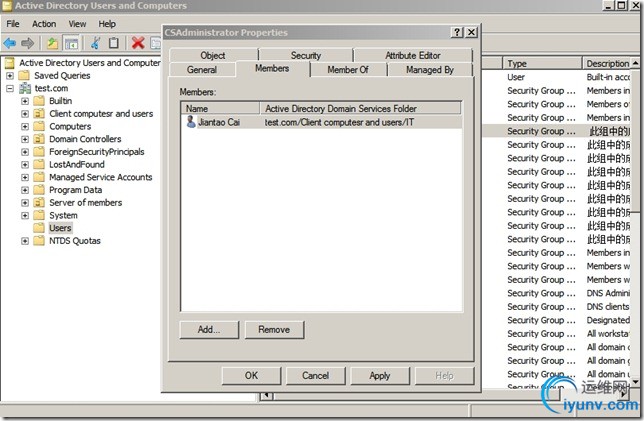644x421 pixels.
Task: Click the User type entry in the list
Action: [x=516, y=77]
